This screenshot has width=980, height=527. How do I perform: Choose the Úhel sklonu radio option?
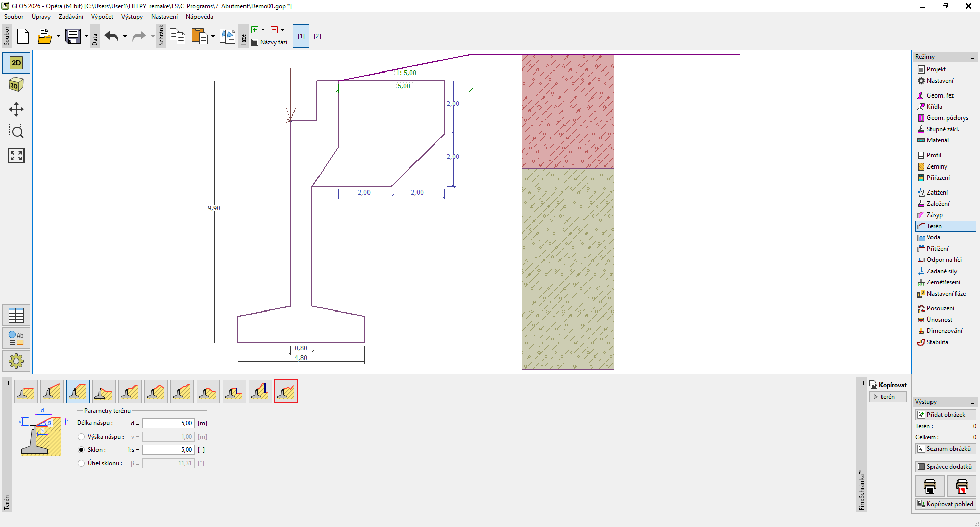coord(81,463)
